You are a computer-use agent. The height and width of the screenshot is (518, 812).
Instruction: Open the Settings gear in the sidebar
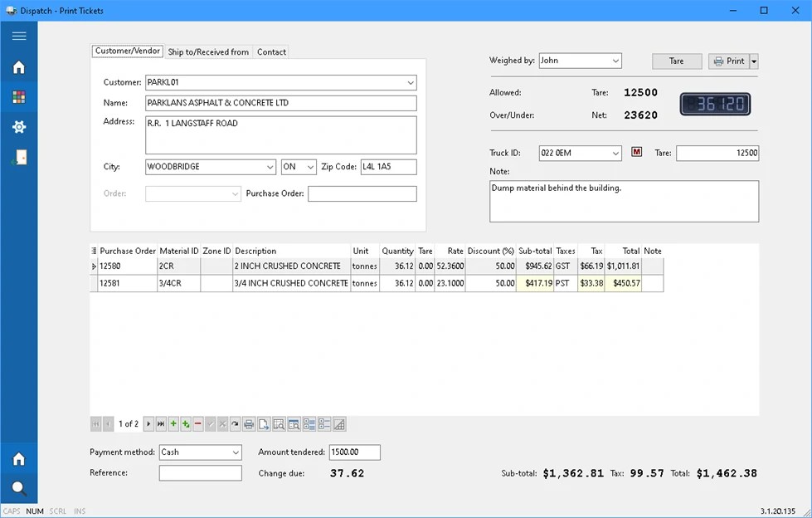pyautogui.click(x=18, y=127)
